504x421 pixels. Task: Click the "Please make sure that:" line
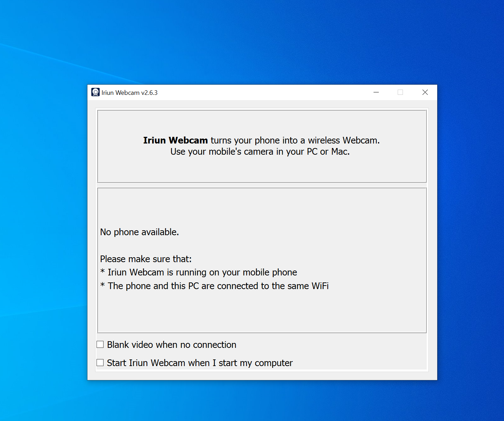[145, 259]
